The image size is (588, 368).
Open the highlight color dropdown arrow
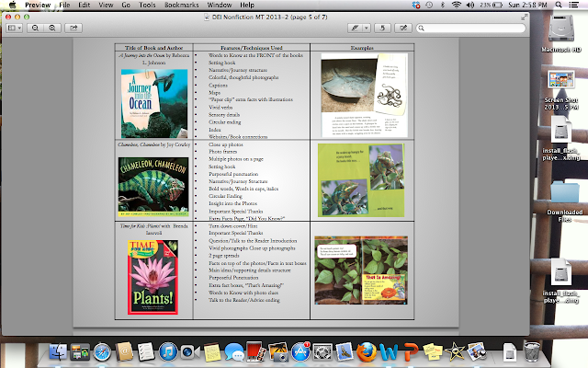tap(367, 28)
